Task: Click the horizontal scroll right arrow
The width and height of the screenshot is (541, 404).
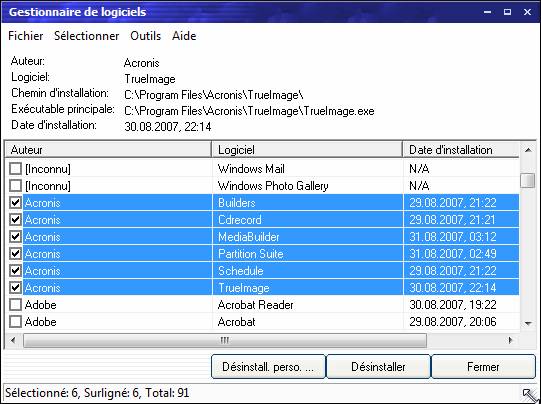Action: pos(510,340)
